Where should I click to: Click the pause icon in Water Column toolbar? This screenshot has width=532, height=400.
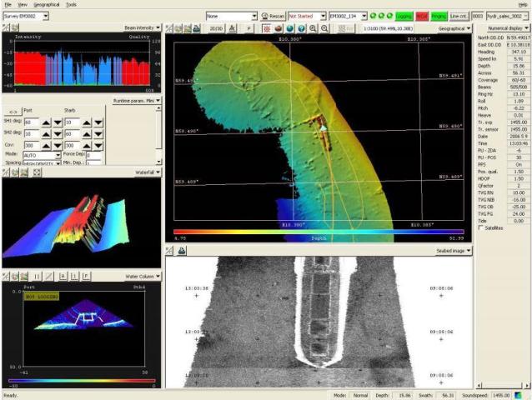[38, 276]
